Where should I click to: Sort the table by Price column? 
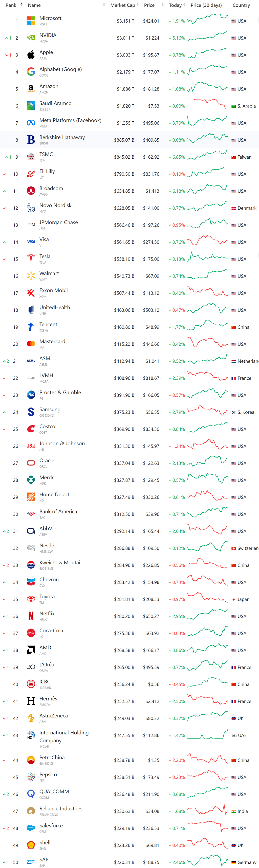(x=149, y=5)
